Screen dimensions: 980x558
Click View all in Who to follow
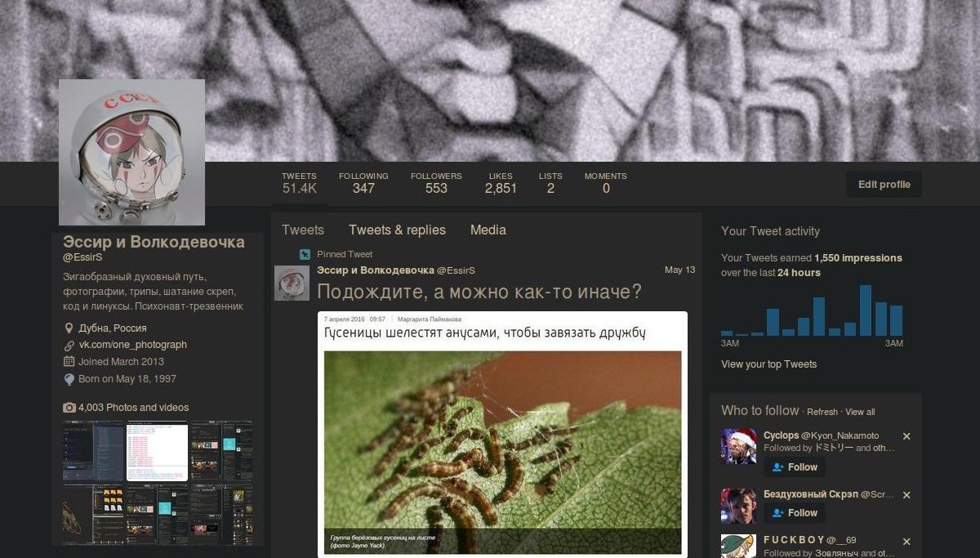[x=860, y=413]
